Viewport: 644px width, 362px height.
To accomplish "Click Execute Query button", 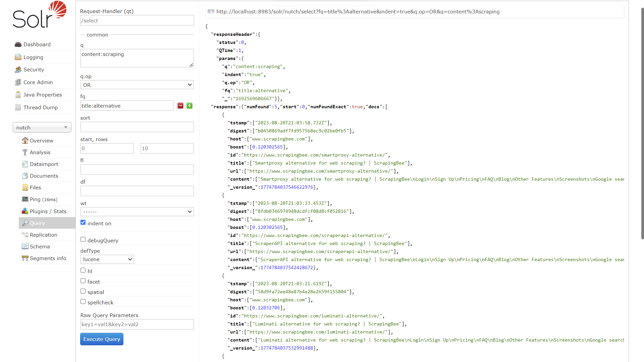I will click(x=101, y=339).
